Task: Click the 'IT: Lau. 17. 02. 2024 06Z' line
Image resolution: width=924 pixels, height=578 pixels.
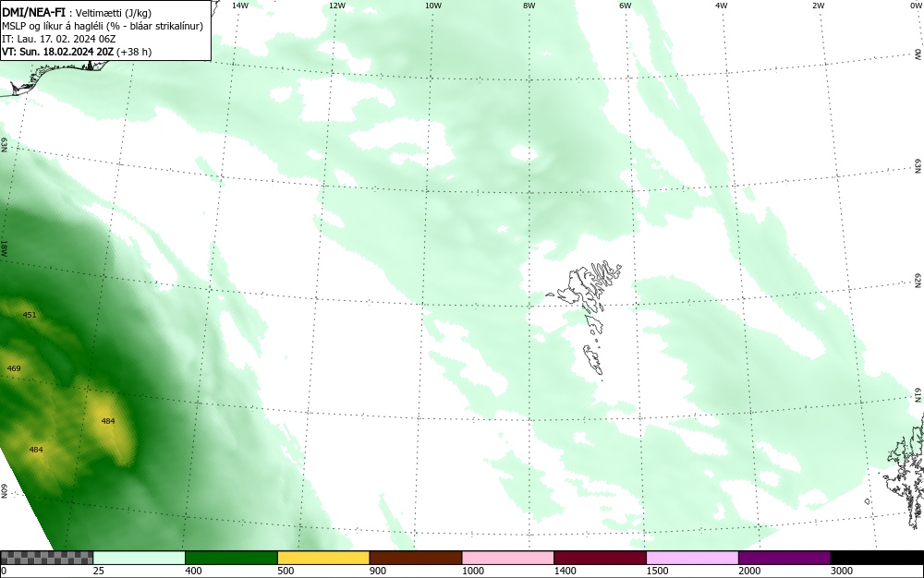Action: coord(59,39)
